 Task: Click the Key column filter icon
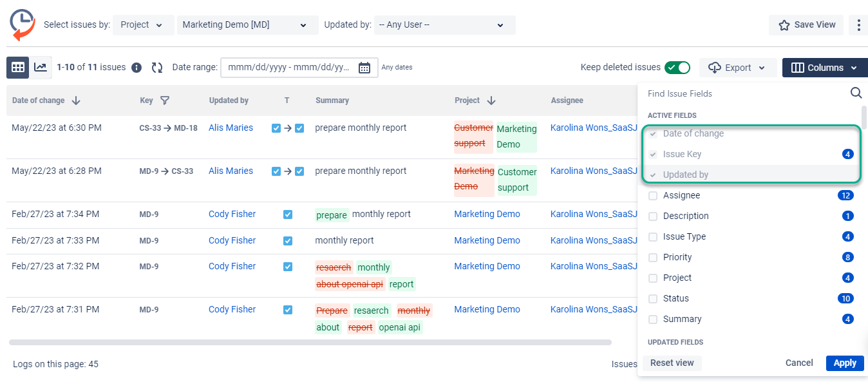point(165,100)
